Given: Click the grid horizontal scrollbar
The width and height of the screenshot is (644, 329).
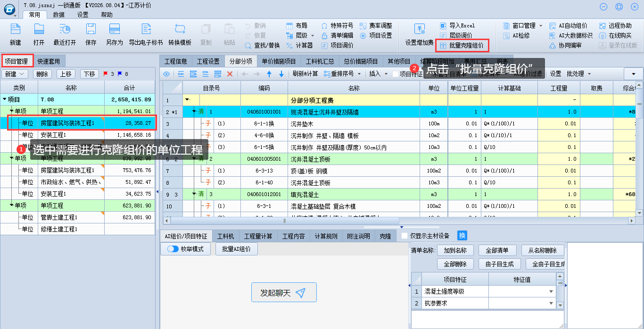Looking at the screenshot, I should 284,221.
